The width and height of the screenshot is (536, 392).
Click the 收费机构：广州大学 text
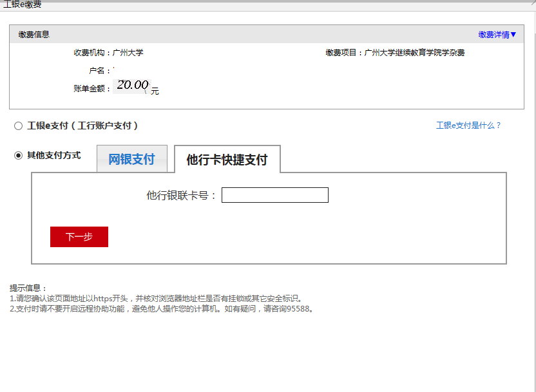pos(108,53)
